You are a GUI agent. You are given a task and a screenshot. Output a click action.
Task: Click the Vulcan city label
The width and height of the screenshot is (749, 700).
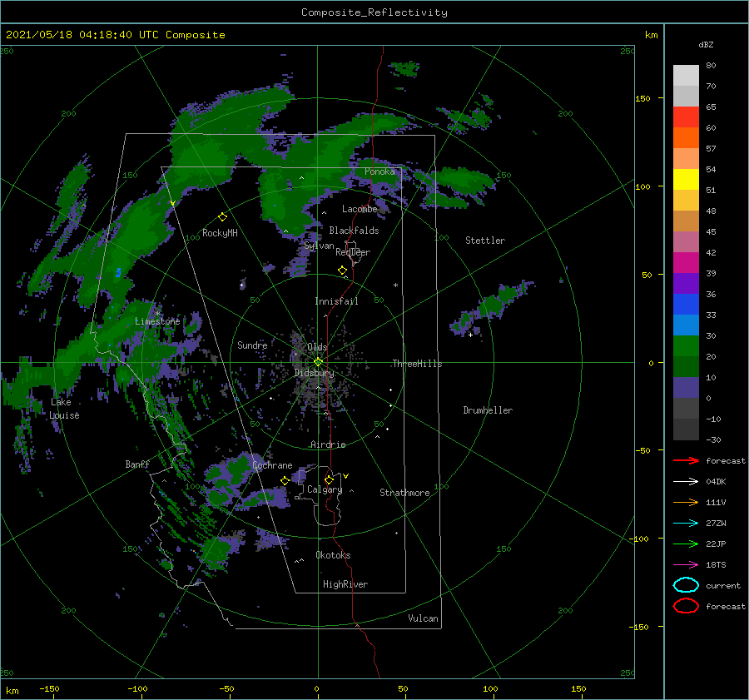click(424, 618)
